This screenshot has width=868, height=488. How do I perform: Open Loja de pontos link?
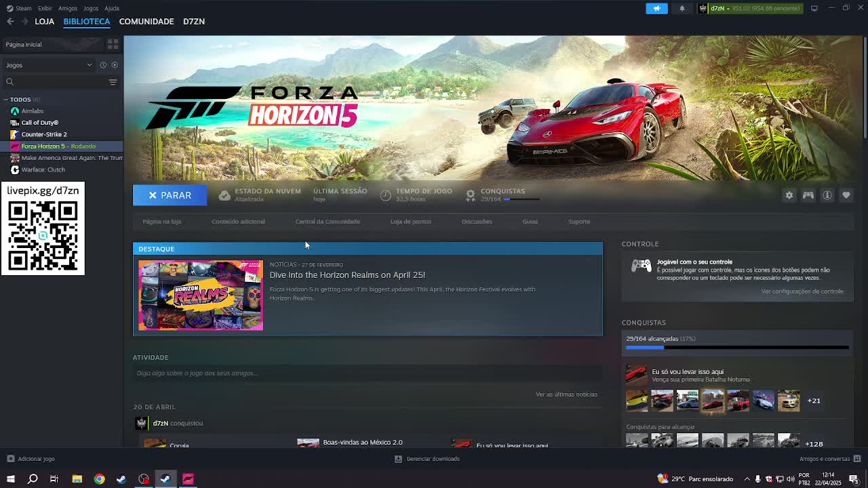point(410,222)
